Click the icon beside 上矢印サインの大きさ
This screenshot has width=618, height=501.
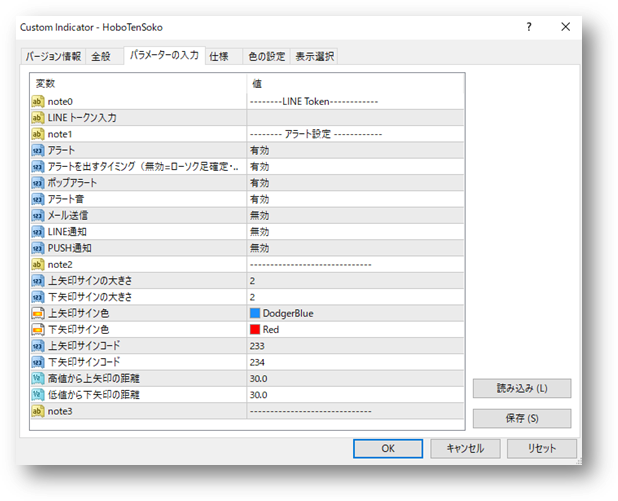coord(37,281)
